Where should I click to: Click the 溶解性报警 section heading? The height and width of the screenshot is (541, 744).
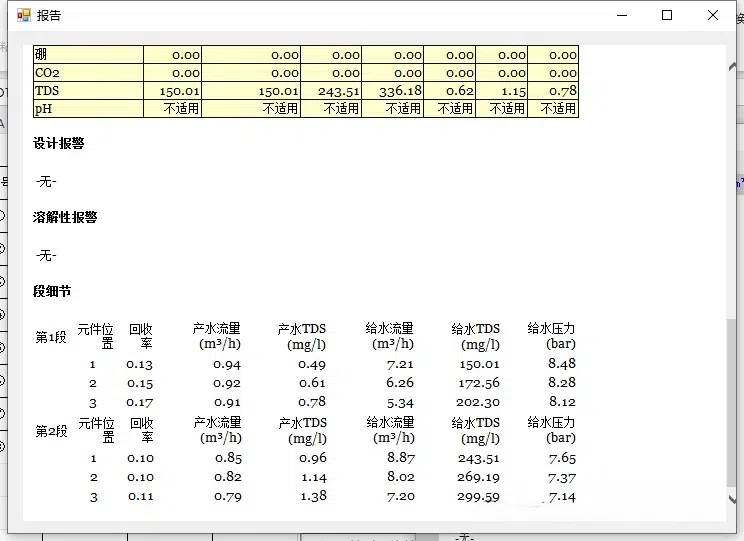point(65,217)
